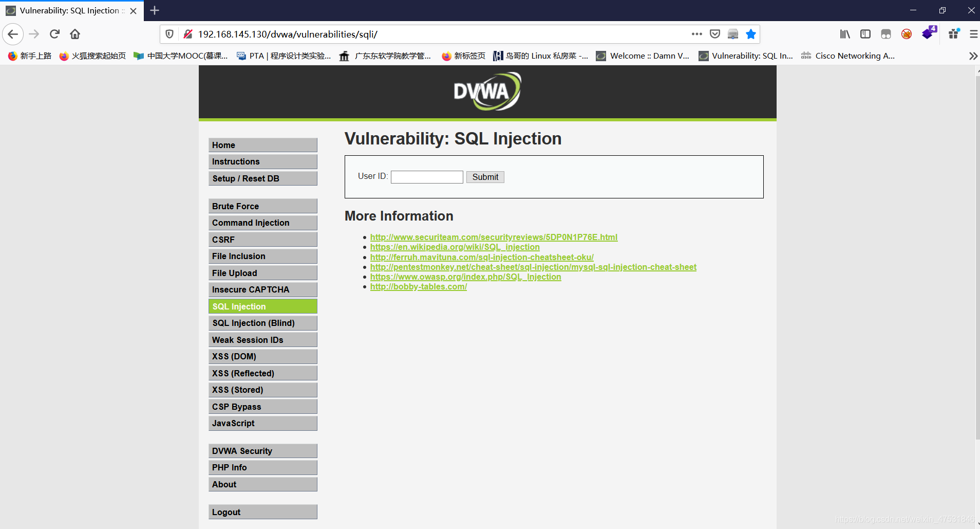Open a new browser tab
The height and width of the screenshot is (529, 980).
[x=155, y=10]
